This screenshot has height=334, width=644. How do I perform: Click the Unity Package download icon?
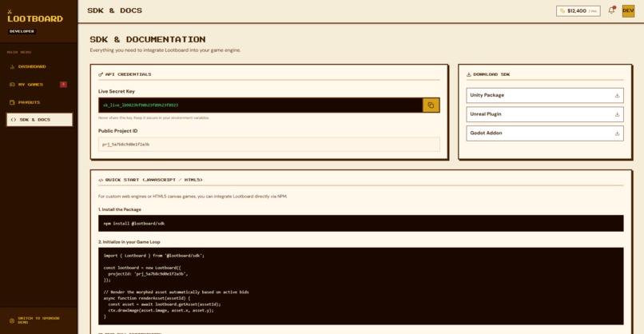coord(617,95)
